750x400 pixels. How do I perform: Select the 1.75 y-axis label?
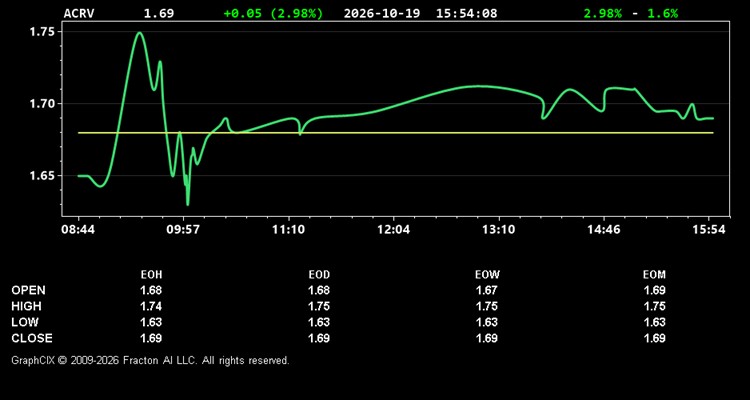point(42,32)
